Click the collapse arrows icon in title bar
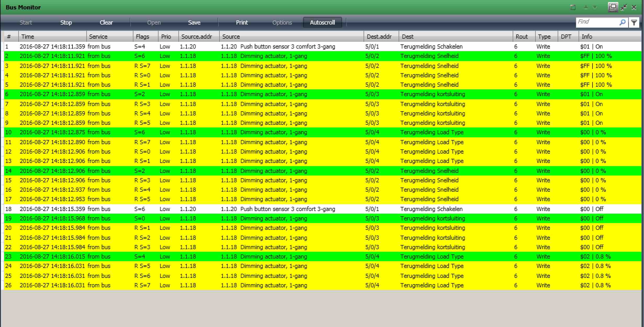Image resolution: width=644 pixels, height=327 pixels. point(624,7)
